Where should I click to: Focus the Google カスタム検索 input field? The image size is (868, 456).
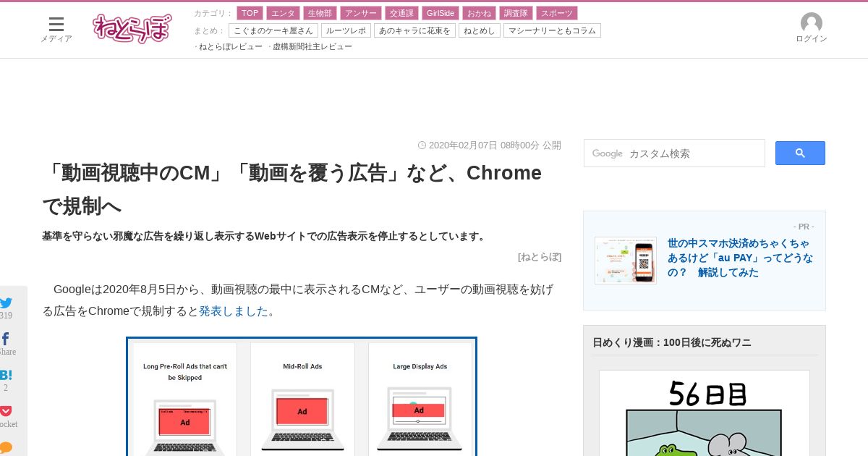click(674, 153)
